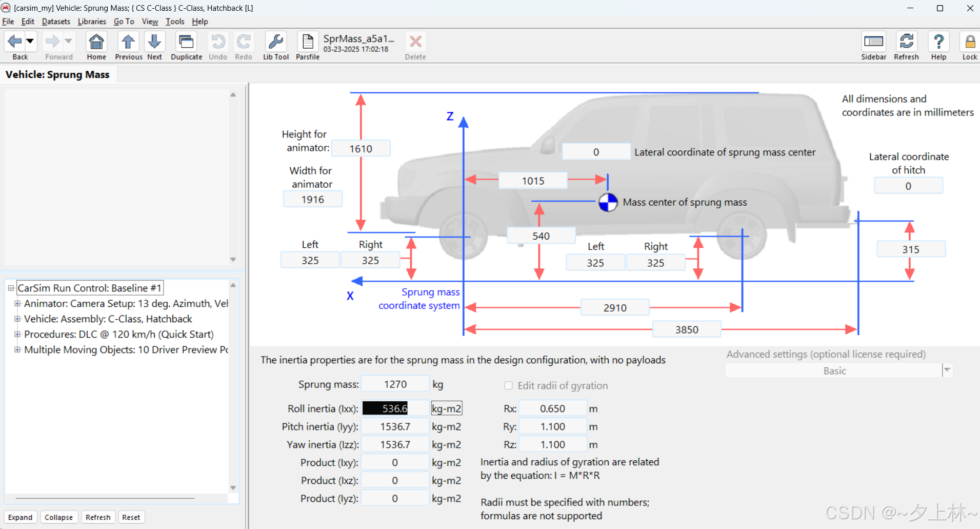Open the Back history dropdown arrow
The width and height of the screenshot is (980, 529).
pyautogui.click(x=30, y=41)
